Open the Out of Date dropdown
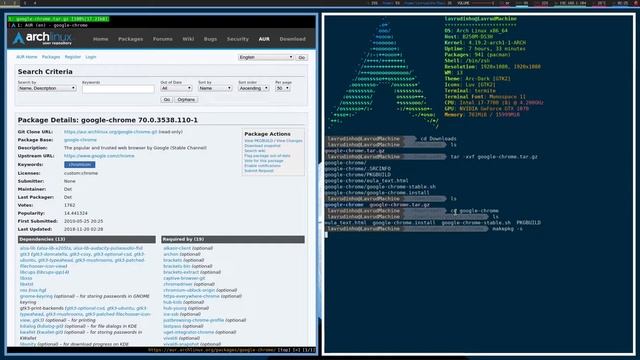640x360 pixels. tap(176, 88)
